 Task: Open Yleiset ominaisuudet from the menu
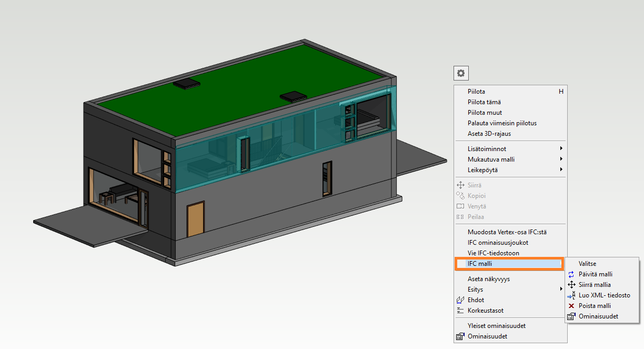[496, 326]
